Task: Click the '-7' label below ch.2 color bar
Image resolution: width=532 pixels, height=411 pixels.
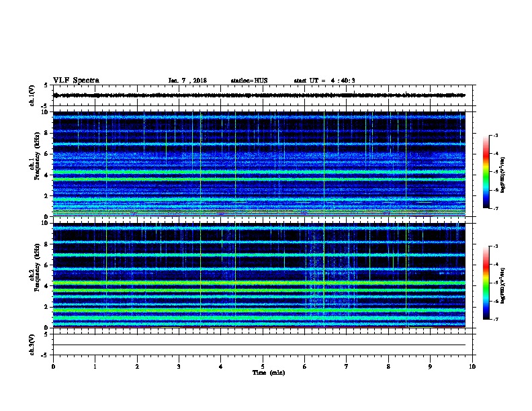Action: pos(495,320)
